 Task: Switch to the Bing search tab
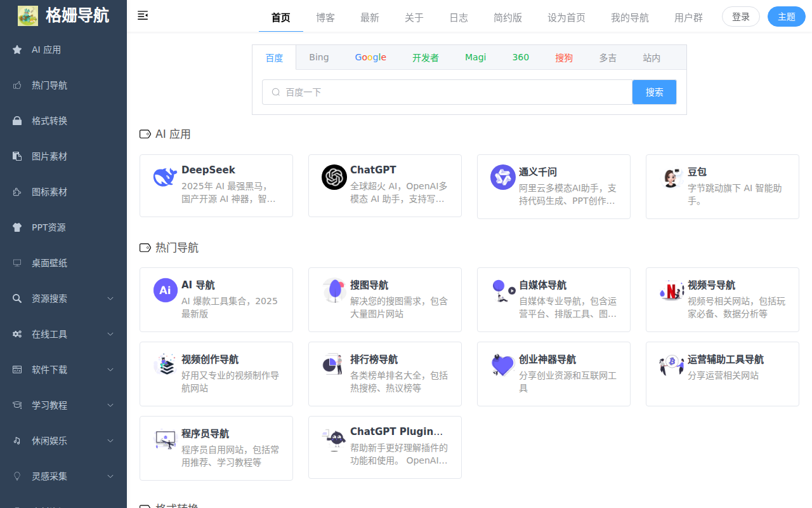(x=319, y=57)
